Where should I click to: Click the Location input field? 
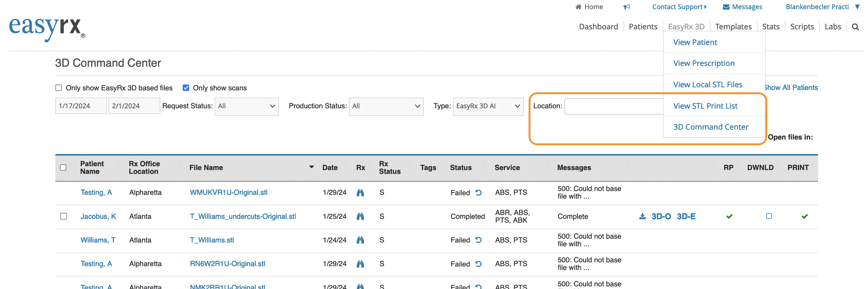coord(614,106)
